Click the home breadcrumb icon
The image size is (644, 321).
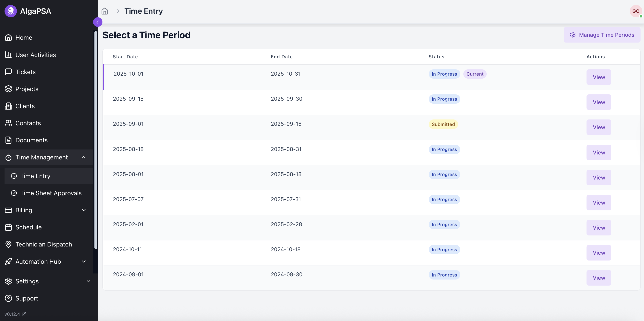(105, 11)
